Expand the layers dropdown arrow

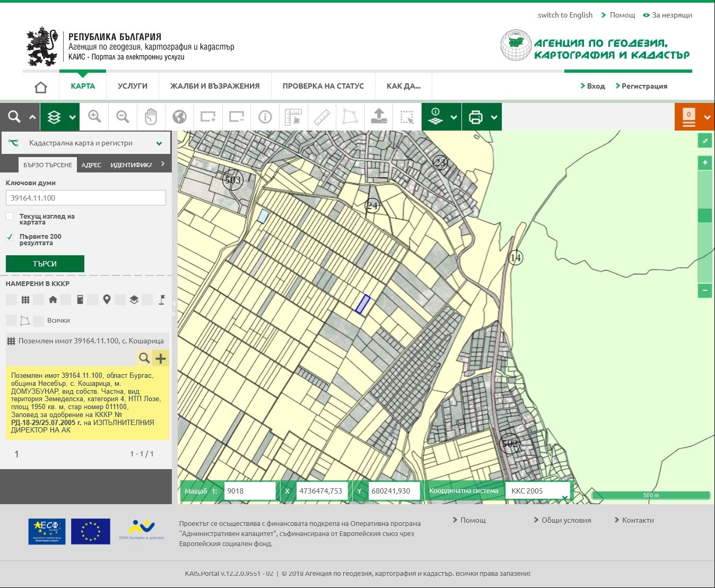(x=72, y=117)
